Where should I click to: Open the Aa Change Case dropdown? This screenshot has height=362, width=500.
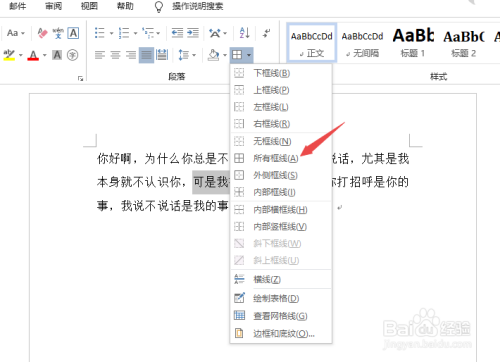point(16,33)
